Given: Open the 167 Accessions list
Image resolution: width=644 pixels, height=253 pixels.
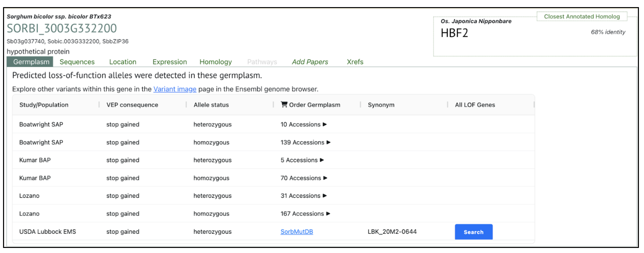Looking at the screenshot, I should pos(305,214).
